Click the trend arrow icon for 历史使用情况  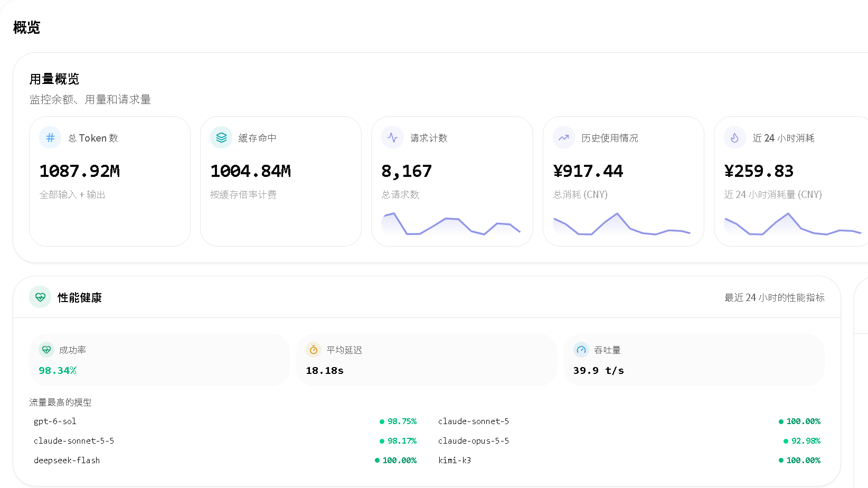tap(564, 138)
